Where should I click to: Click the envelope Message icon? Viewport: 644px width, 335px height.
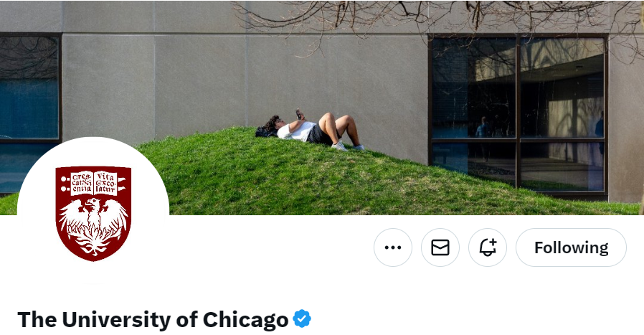pos(440,247)
